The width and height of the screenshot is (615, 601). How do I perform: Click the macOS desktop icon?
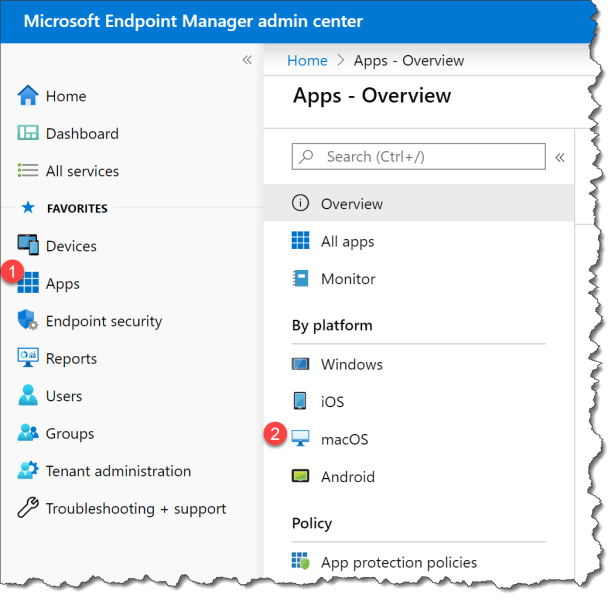pos(300,439)
